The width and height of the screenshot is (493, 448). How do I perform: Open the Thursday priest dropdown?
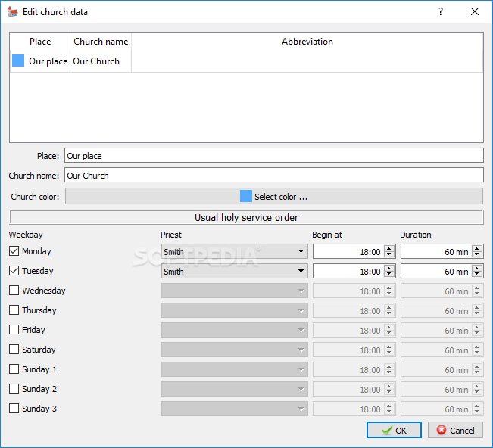coord(235,310)
